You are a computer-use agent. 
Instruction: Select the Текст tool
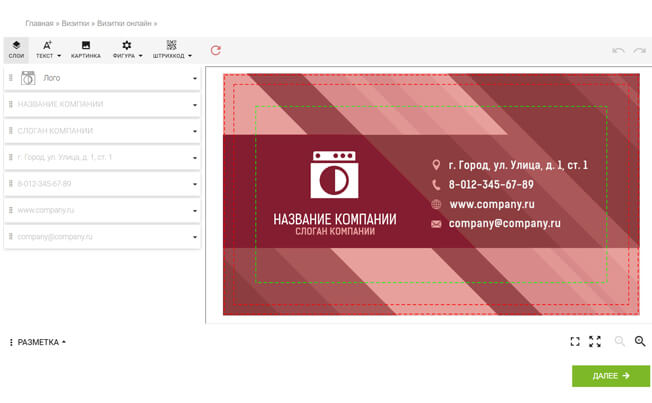pos(48,50)
